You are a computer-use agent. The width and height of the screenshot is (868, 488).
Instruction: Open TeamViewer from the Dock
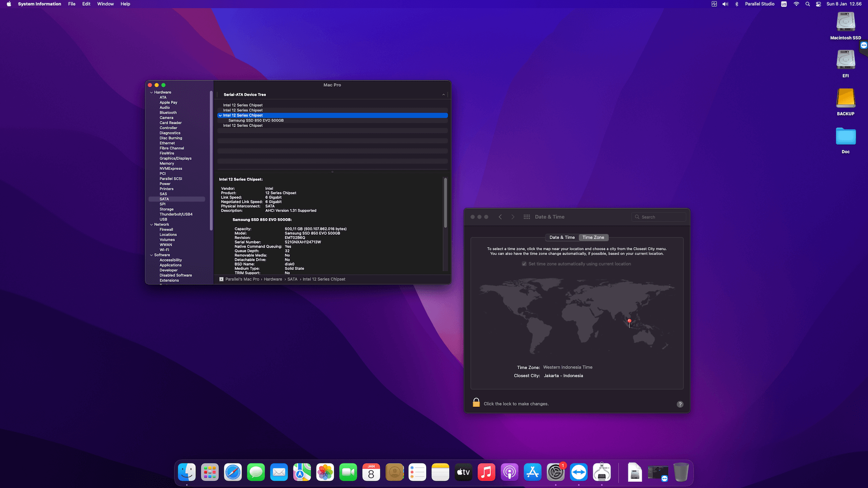[x=579, y=472]
